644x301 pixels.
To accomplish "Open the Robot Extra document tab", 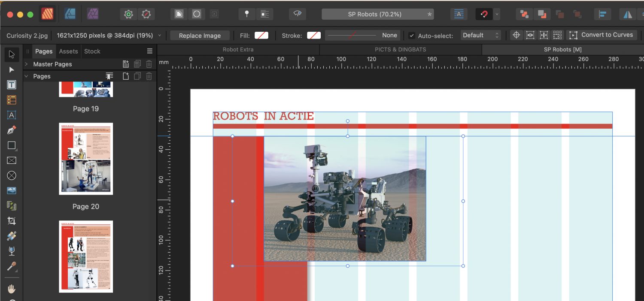I will point(238,49).
